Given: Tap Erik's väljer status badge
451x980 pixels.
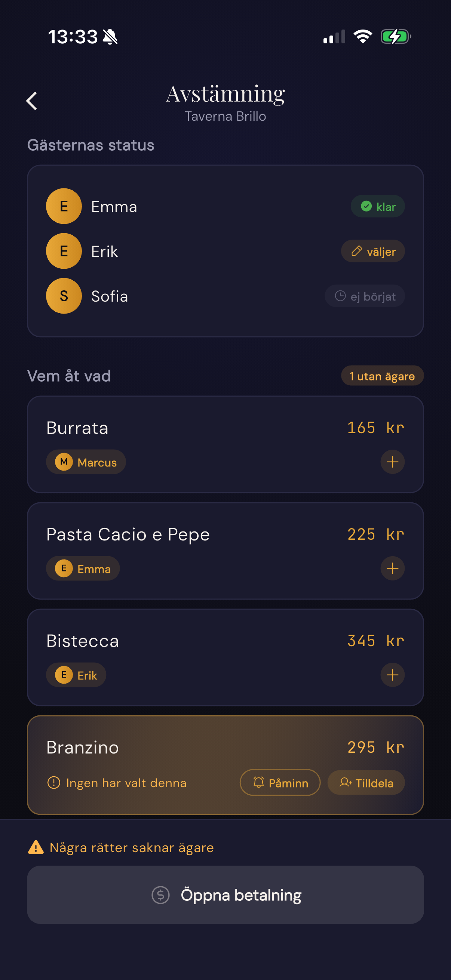Looking at the screenshot, I should [372, 252].
